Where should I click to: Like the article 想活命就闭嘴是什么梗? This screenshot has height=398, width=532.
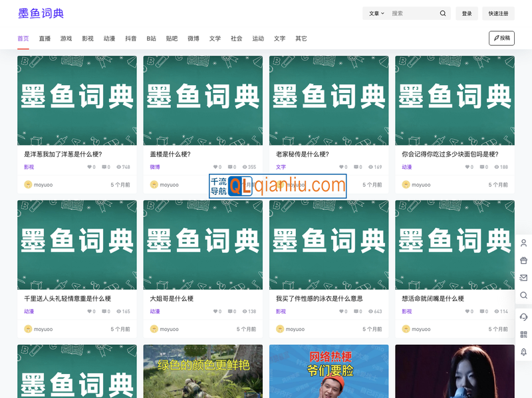point(467,310)
